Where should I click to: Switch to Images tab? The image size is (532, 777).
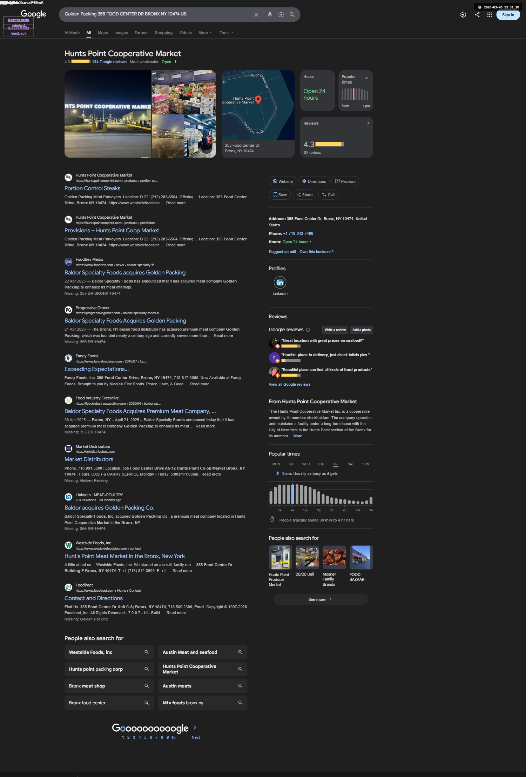coord(121,33)
